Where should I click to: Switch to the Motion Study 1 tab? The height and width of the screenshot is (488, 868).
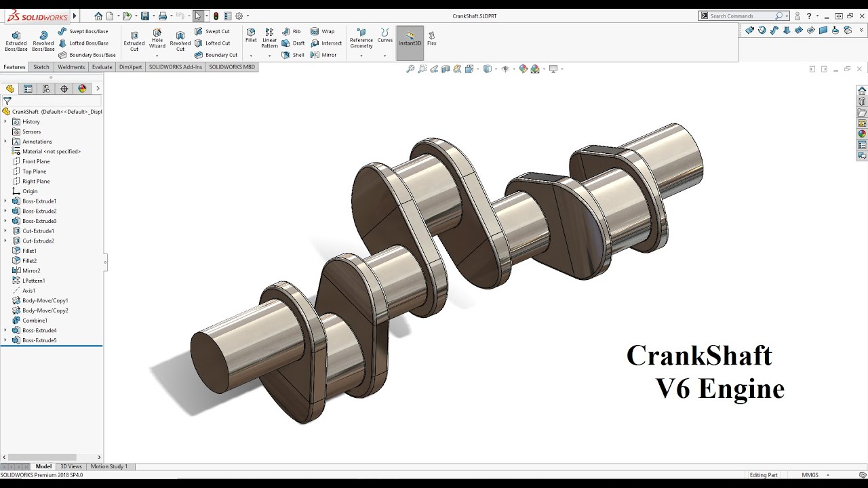108,466
